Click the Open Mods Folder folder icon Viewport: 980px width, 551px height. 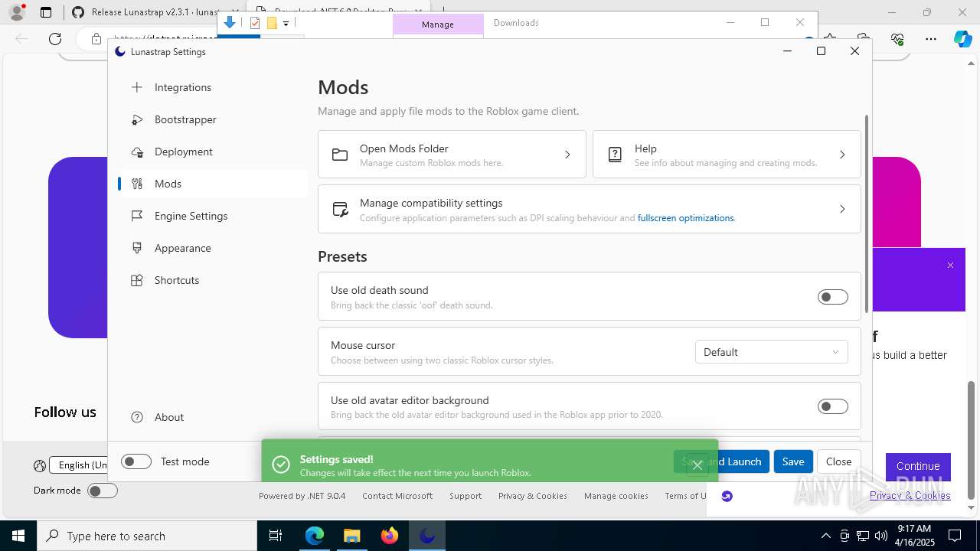340,155
